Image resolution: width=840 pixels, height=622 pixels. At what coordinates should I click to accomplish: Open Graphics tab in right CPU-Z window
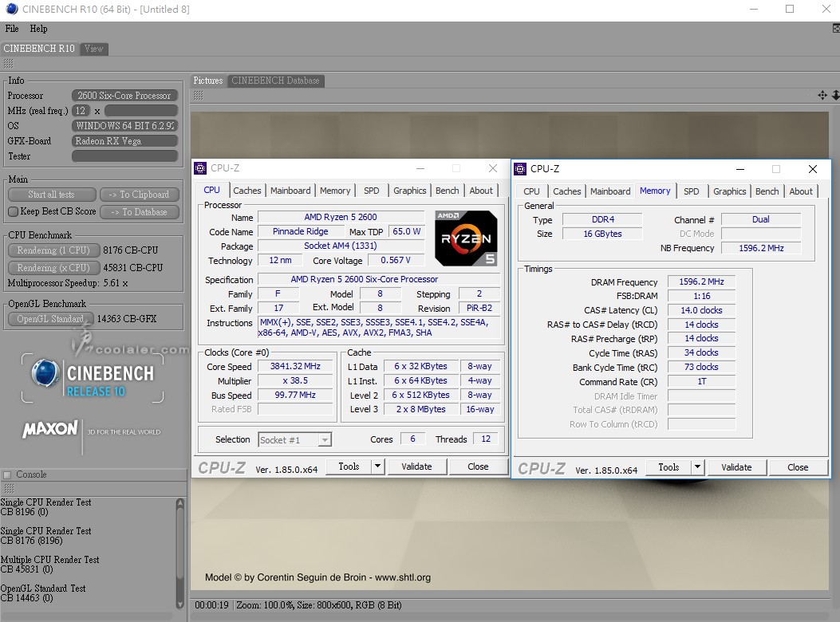click(x=730, y=192)
